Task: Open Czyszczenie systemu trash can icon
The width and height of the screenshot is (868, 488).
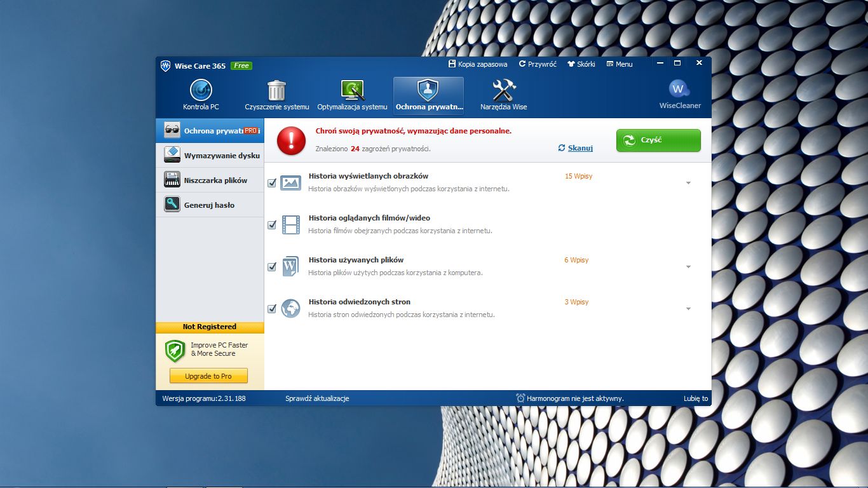Action: coord(276,90)
